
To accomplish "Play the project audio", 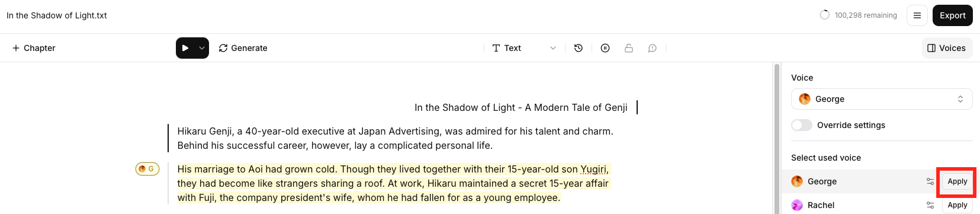I will click(185, 48).
